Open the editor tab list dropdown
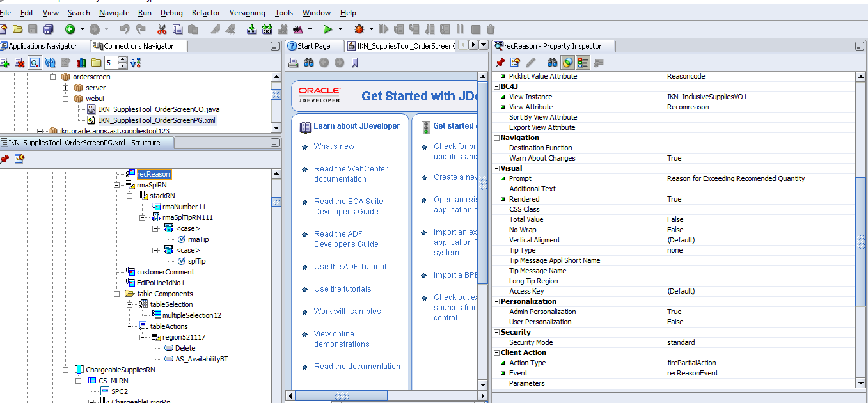868x403 pixels. click(x=484, y=45)
